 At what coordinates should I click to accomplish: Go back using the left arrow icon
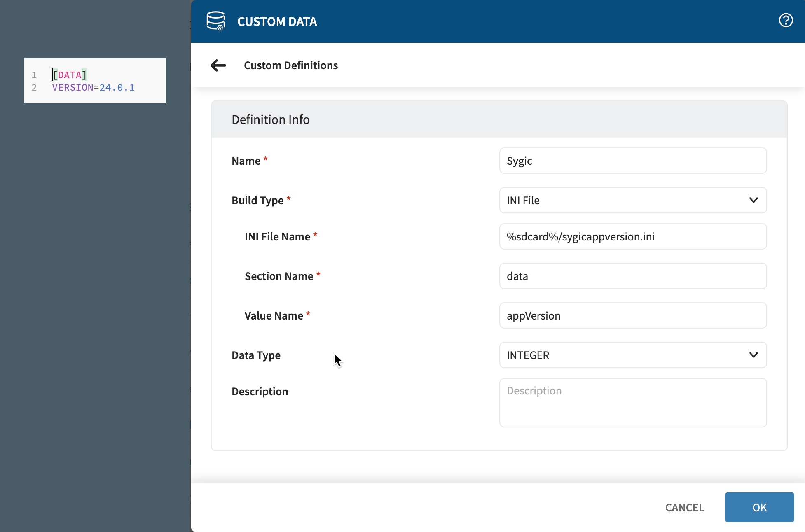[218, 65]
